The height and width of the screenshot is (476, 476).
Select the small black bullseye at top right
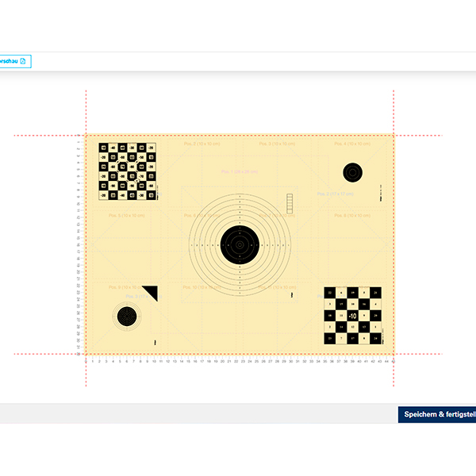coord(351,171)
